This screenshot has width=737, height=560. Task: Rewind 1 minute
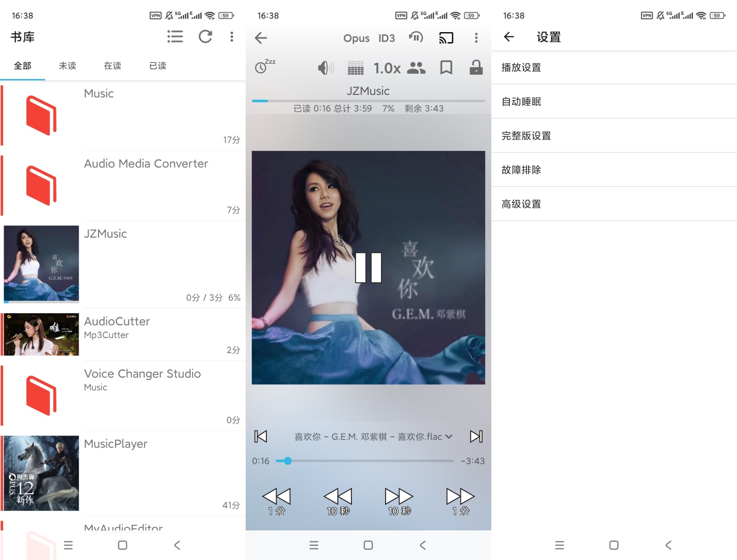(x=276, y=501)
